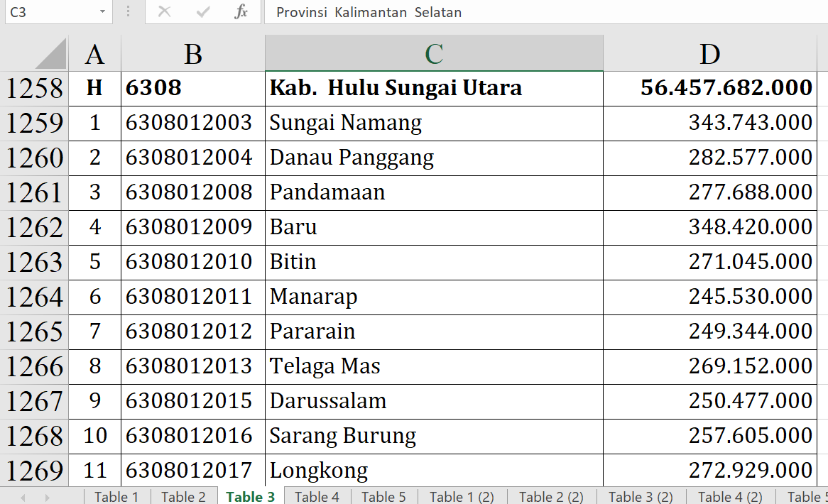Click the Enter checkmark formula bar icon
The width and height of the screenshot is (828, 504).
click(204, 12)
